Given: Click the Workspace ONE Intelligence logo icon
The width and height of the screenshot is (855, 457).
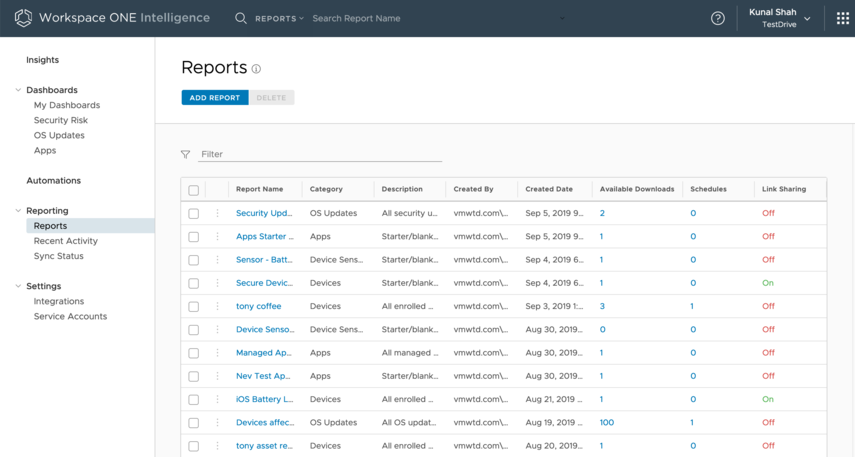Looking at the screenshot, I should (23, 18).
